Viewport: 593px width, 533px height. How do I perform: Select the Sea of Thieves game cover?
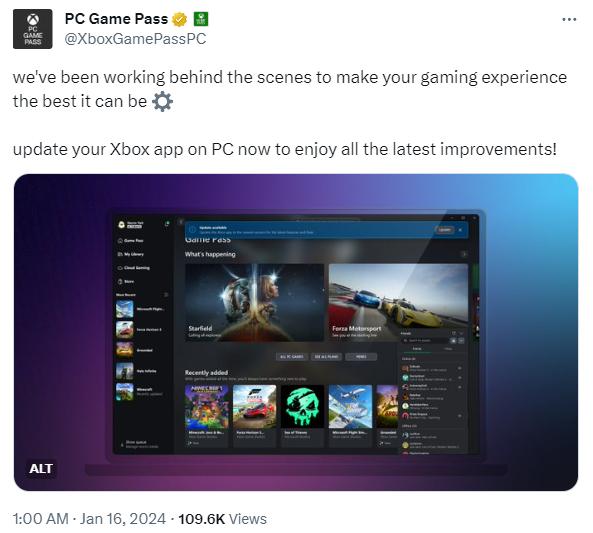pyautogui.click(x=302, y=407)
